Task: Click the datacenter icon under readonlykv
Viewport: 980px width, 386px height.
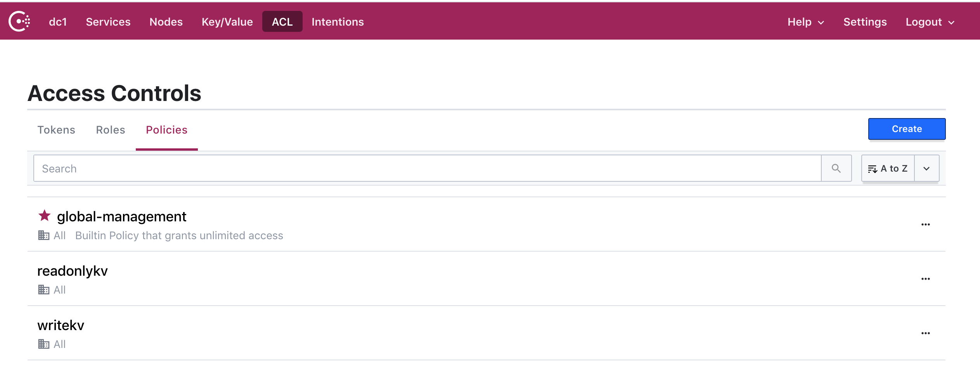Action: [x=43, y=290]
